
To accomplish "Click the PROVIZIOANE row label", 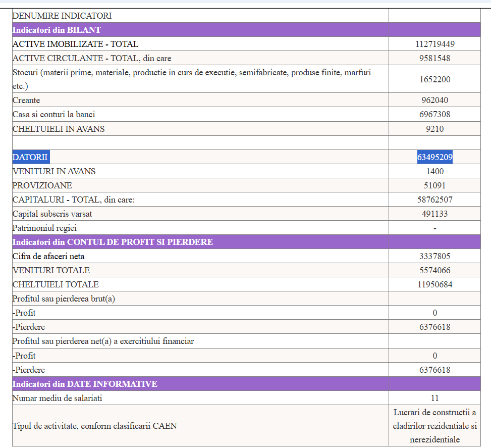I will pos(42,185).
